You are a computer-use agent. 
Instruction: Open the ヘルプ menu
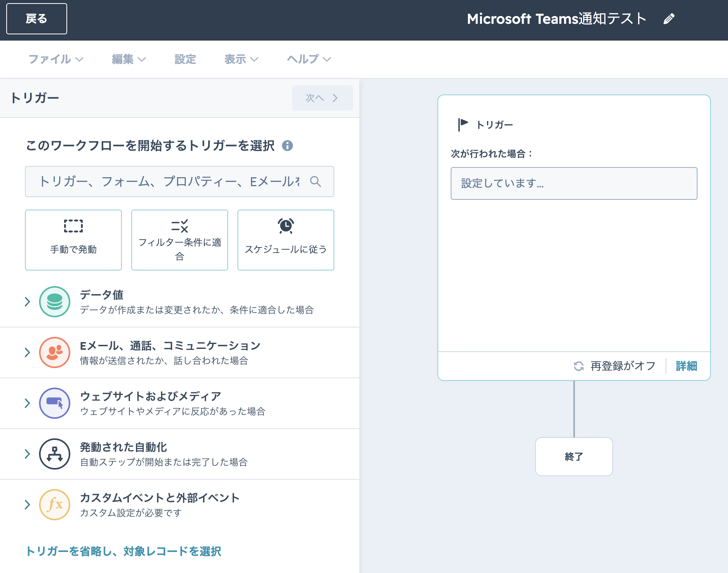309,59
